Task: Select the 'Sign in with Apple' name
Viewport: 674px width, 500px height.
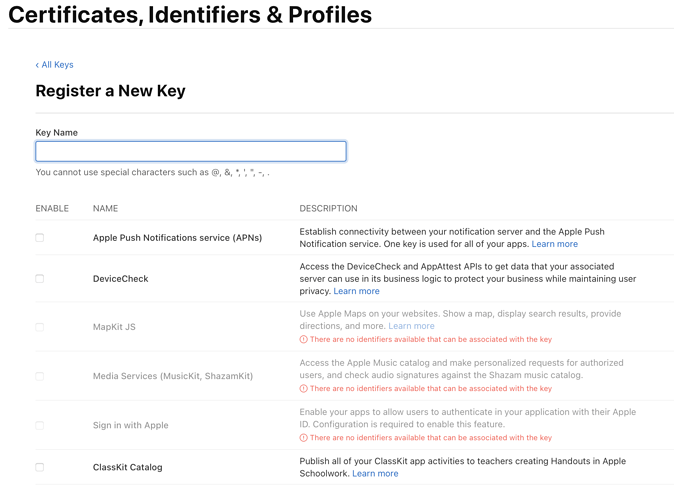Action: point(131,425)
